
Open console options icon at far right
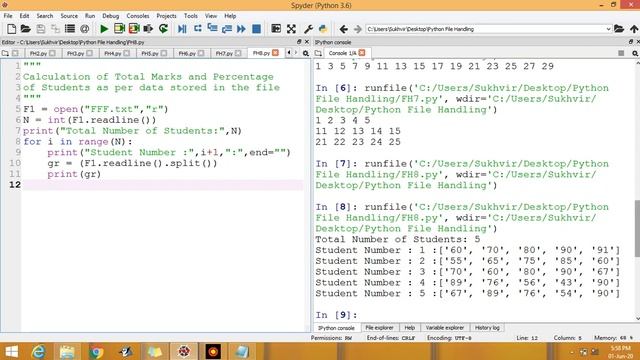[x=635, y=53]
